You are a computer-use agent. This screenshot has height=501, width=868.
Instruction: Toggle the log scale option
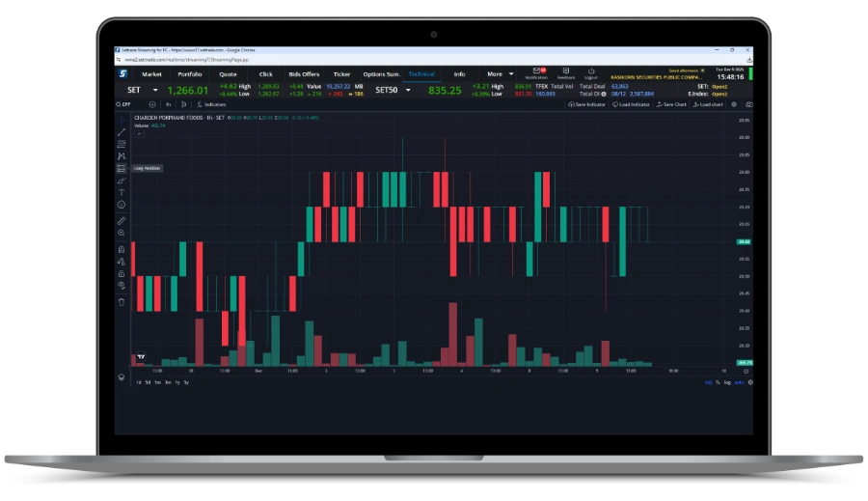tap(727, 382)
